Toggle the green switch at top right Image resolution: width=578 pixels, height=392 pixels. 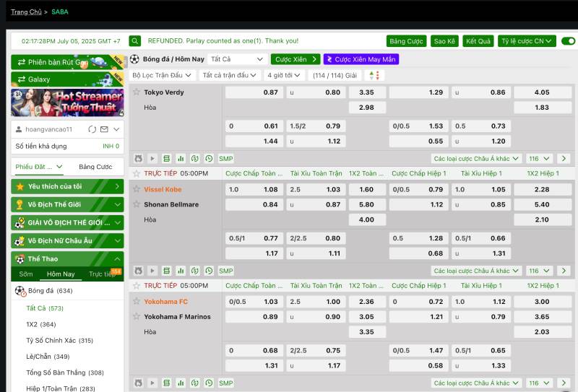click(569, 41)
